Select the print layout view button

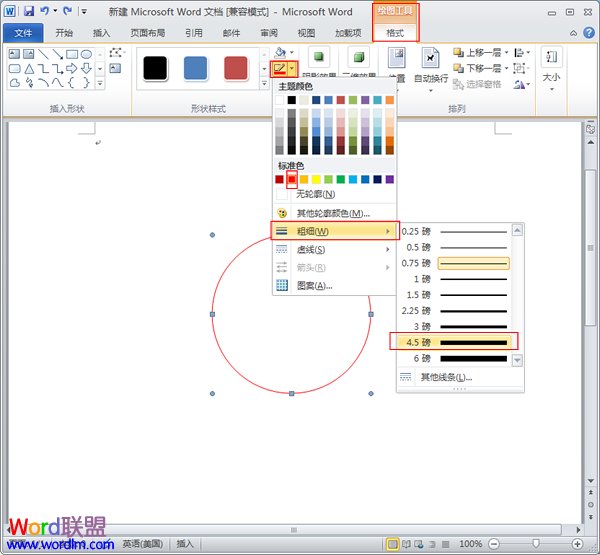393,544
